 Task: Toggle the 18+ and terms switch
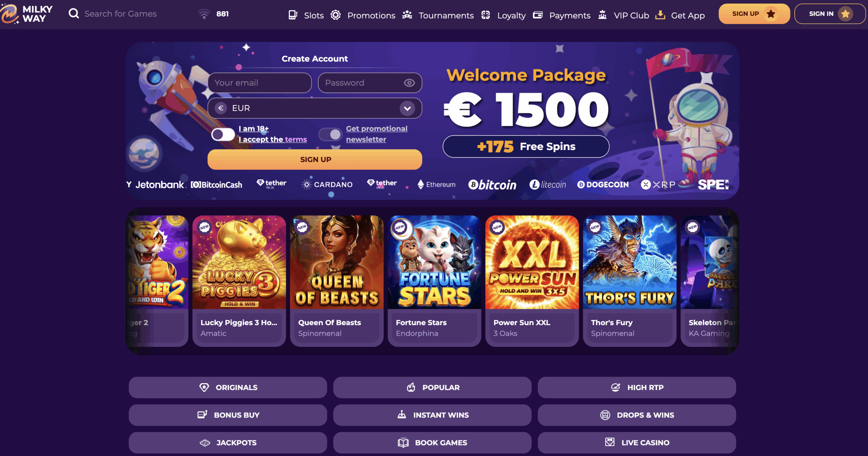click(x=223, y=134)
